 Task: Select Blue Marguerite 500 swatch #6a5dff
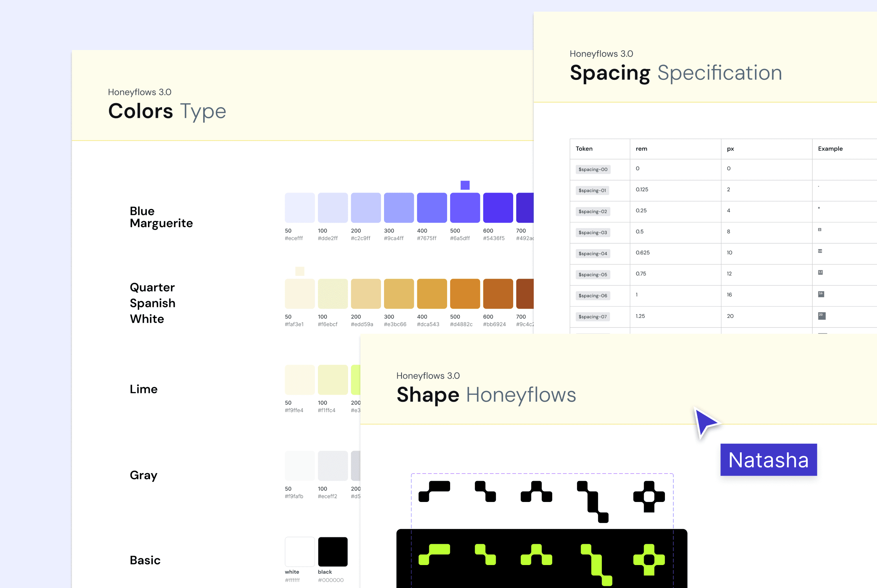[465, 208]
